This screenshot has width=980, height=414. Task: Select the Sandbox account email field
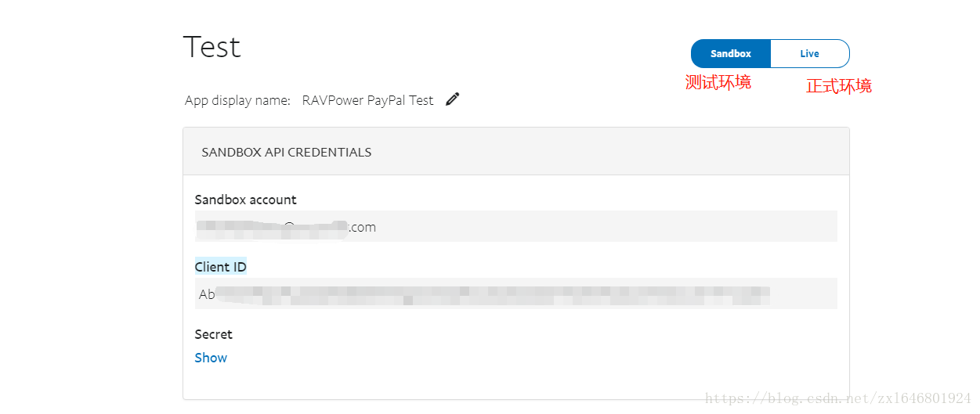pos(515,226)
